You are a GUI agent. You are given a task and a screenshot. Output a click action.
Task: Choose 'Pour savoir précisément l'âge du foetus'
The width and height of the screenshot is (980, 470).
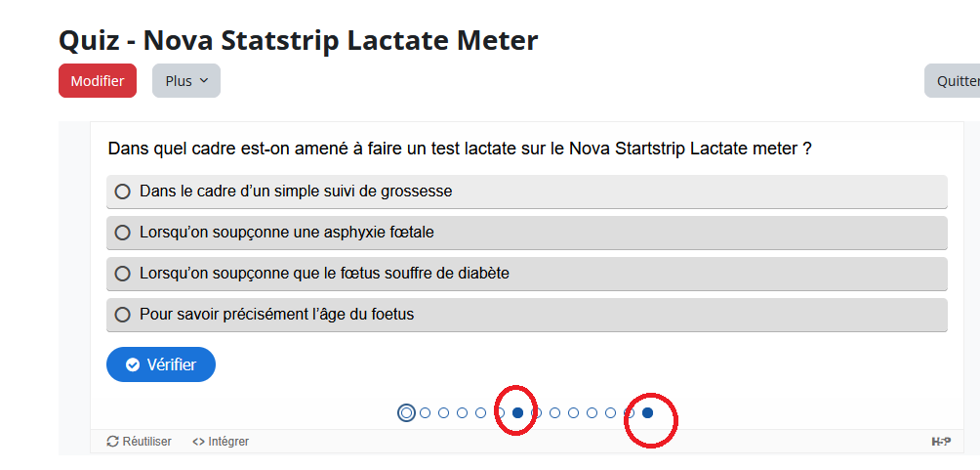[x=527, y=315]
